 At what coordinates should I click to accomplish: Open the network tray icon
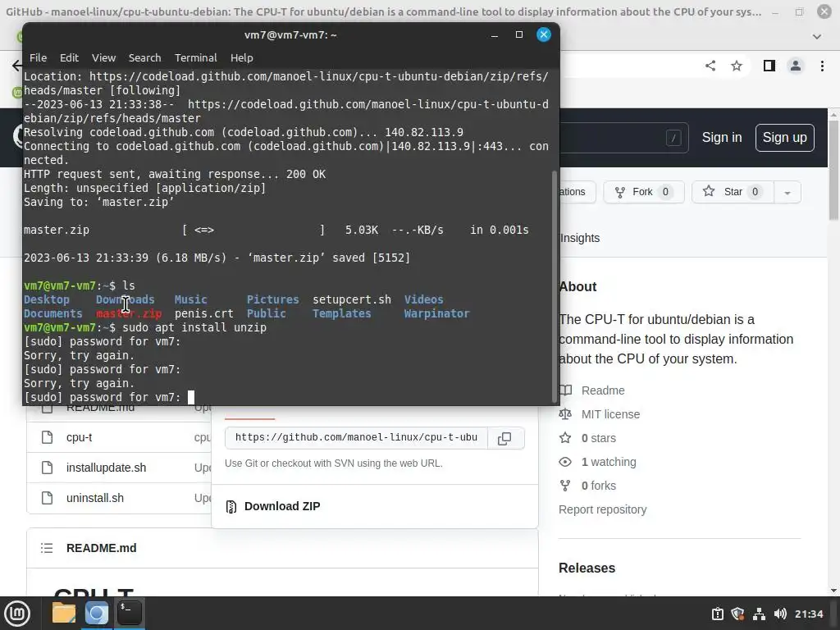759,614
